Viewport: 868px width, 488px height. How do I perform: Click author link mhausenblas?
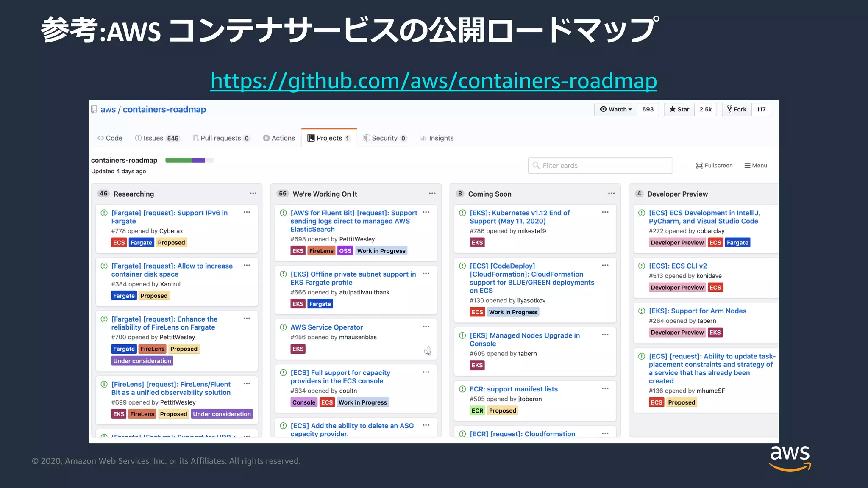(x=358, y=337)
